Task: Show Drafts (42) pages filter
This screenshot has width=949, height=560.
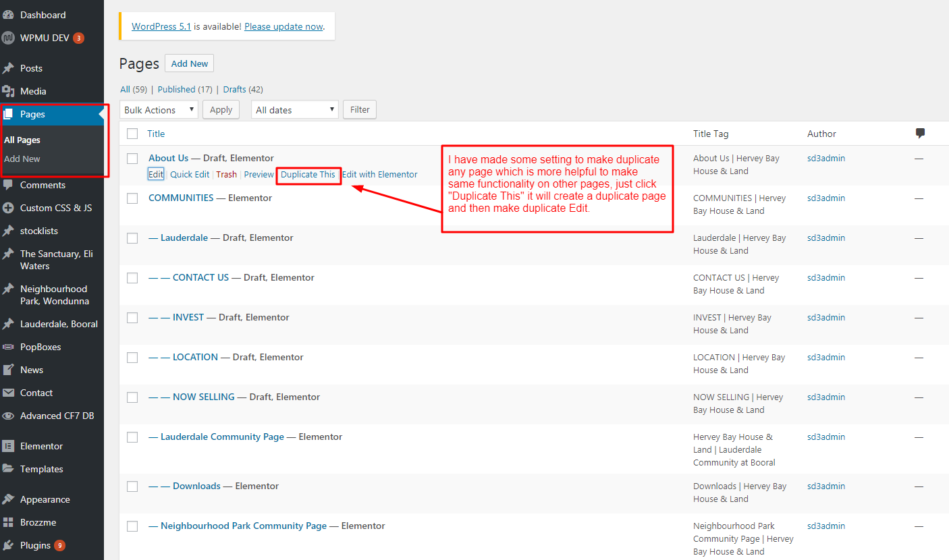Action: 243,89
